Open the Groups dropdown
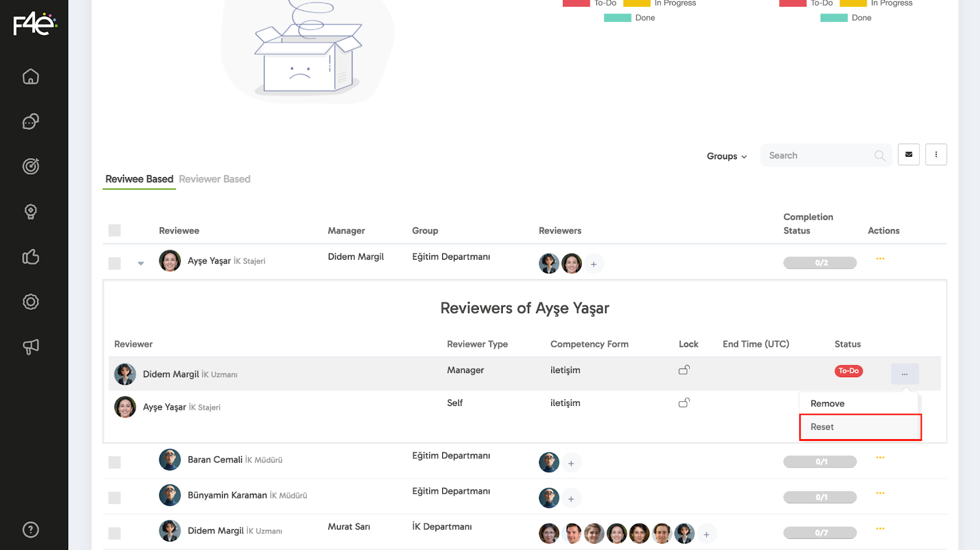 [726, 156]
